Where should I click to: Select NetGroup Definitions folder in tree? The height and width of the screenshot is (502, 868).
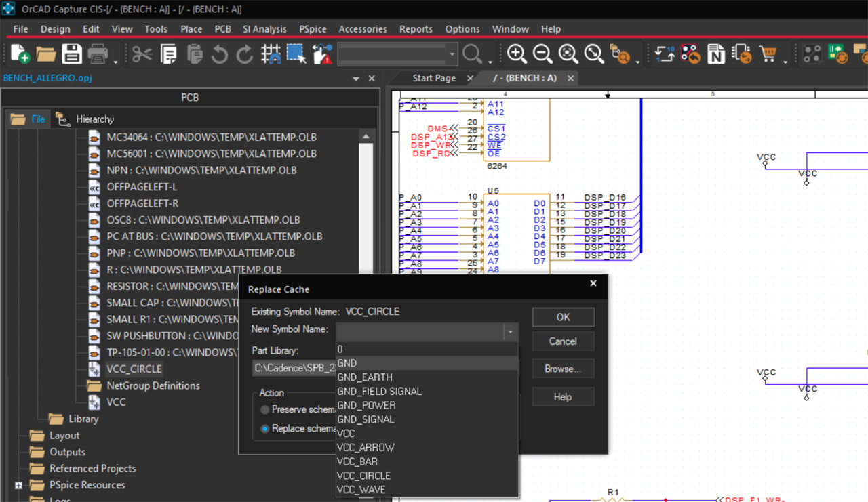pyautogui.click(x=153, y=385)
